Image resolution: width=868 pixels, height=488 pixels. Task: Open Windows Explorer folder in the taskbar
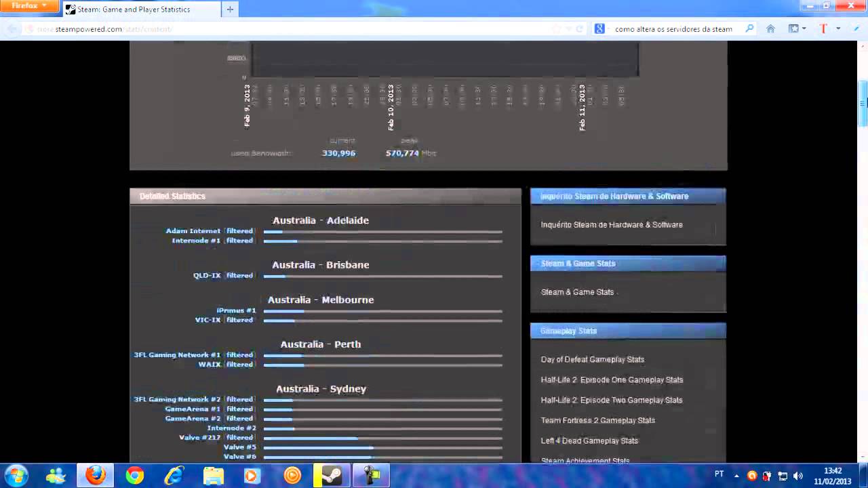click(x=214, y=476)
